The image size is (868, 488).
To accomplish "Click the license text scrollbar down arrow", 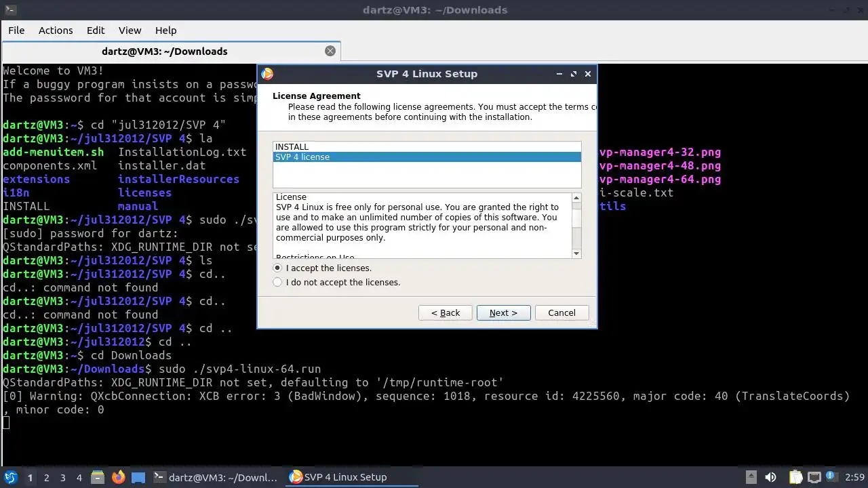I will pyautogui.click(x=576, y=253).
